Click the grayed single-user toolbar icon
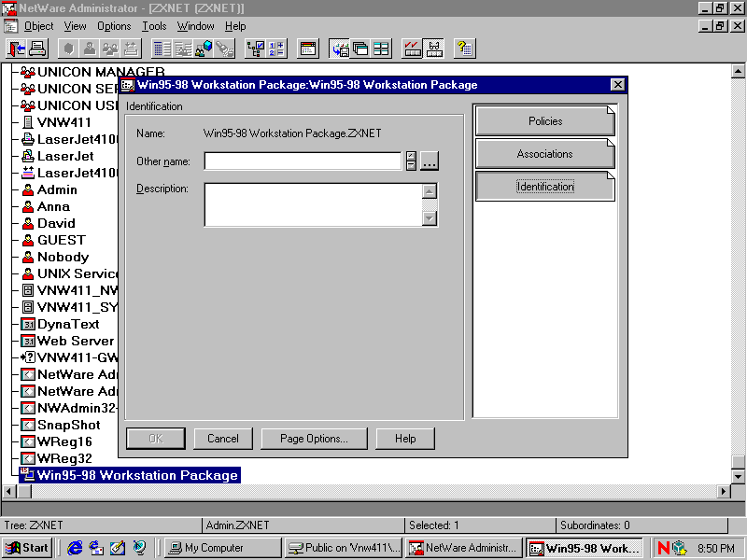 90,49
